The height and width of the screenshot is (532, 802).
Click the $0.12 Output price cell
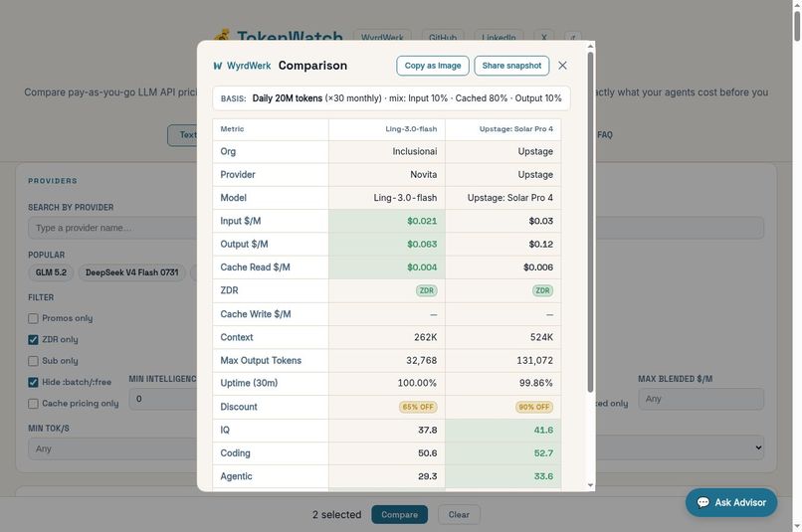tap(503, 245)
